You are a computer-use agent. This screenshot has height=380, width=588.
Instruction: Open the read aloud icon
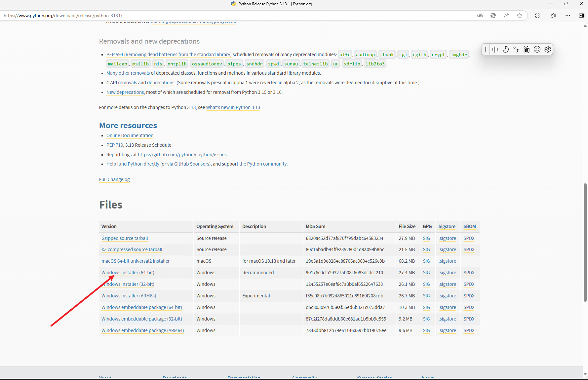506,16
